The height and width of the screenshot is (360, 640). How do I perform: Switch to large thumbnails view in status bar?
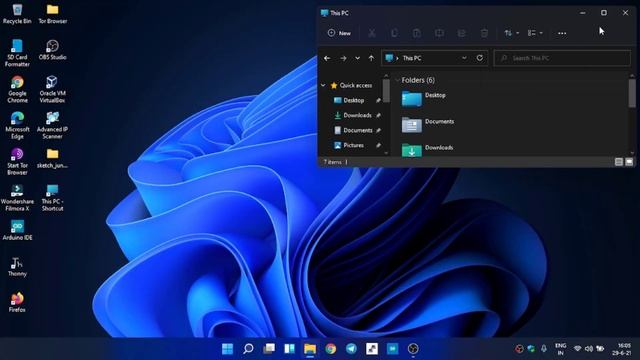629,162
